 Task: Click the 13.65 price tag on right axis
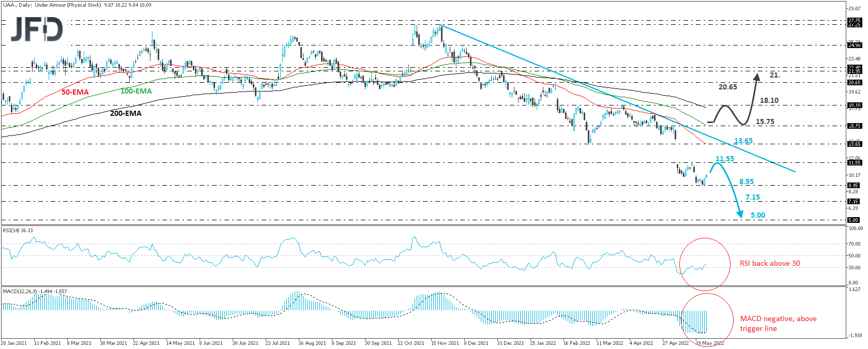(x=854, y=144)
